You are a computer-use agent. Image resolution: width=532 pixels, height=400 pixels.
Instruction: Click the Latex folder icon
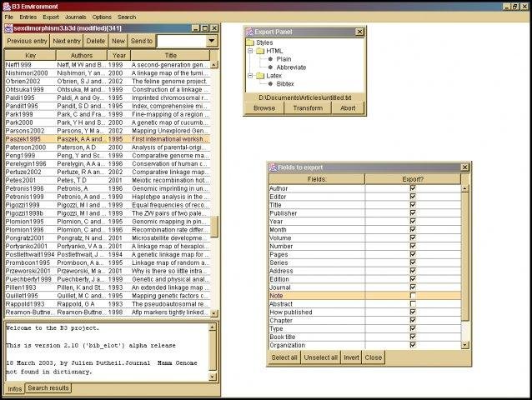click(x=260, y=76)
